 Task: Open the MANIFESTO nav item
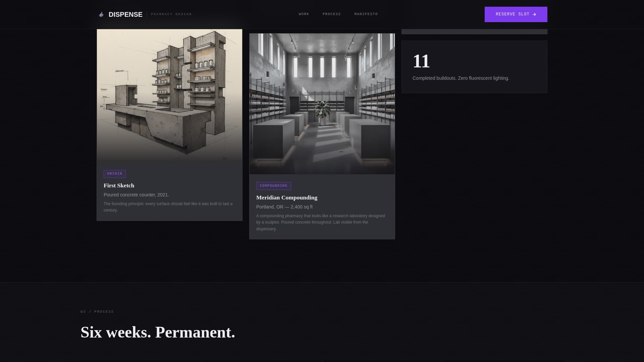pyautogui.click(x=366, y=14)
